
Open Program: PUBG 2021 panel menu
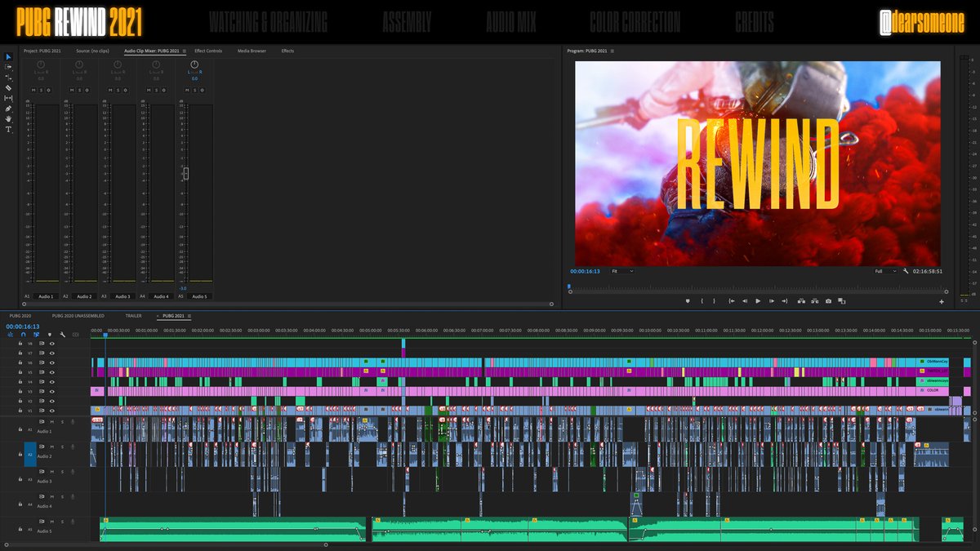tap(612, 51)
